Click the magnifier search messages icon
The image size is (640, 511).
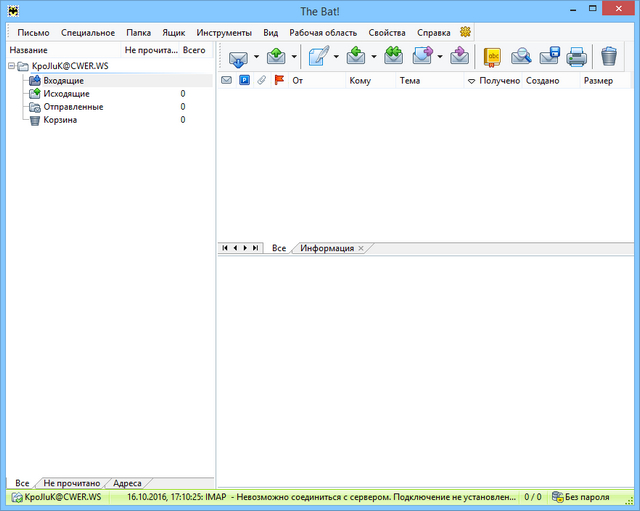click(521, 57)
